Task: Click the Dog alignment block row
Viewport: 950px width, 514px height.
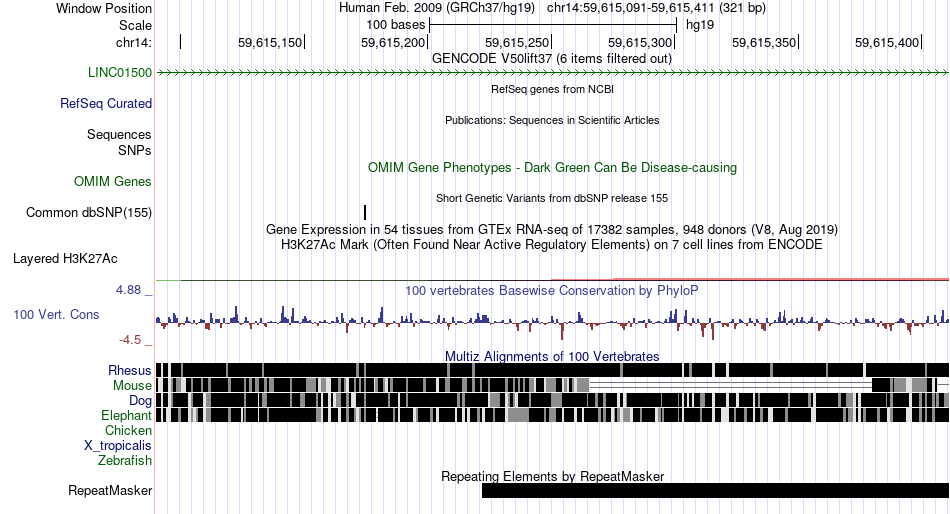Action: pyautogui.click(x=553, y=400)
